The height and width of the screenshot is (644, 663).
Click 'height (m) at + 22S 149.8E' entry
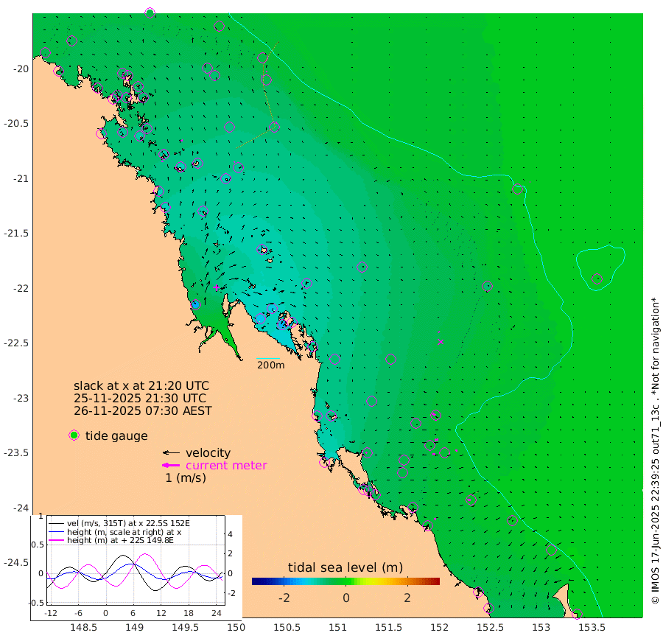(121, 540)
